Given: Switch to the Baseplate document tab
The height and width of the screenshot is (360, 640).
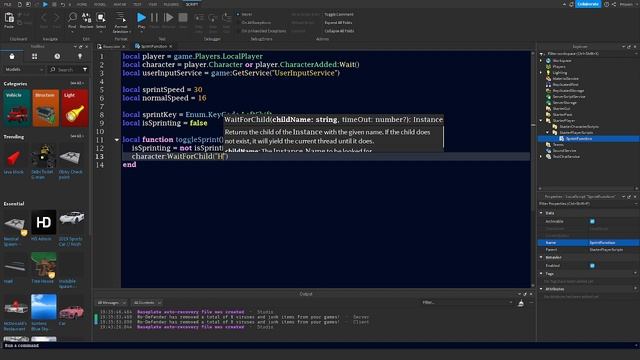Looking at the screenshot, I should [x=111, y=46].
